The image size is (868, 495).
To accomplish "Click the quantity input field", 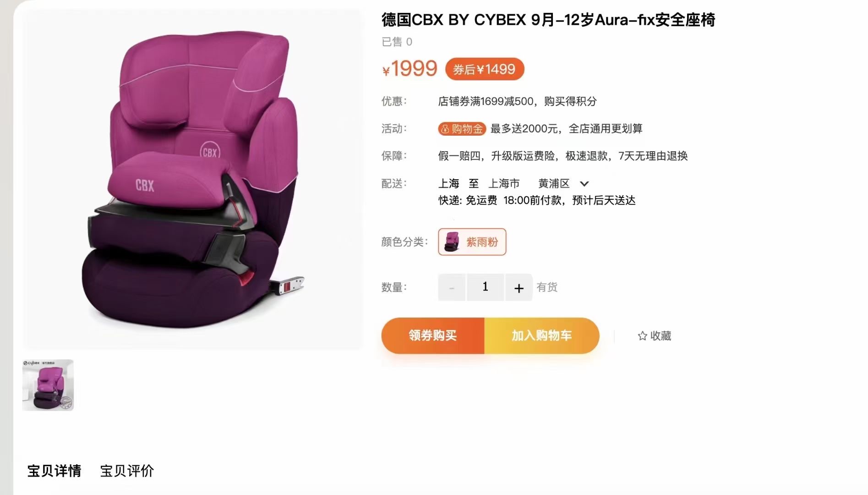I will (486, 287).
